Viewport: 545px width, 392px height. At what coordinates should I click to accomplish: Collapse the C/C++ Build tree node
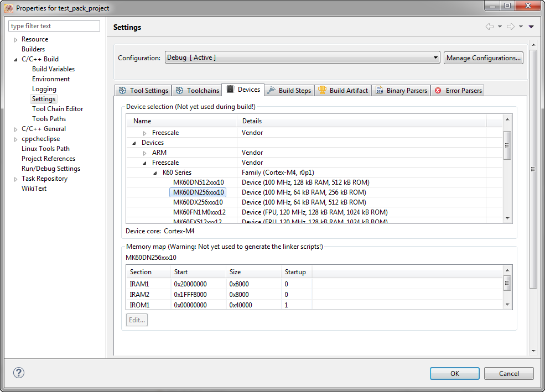click(x=15, y=59)
